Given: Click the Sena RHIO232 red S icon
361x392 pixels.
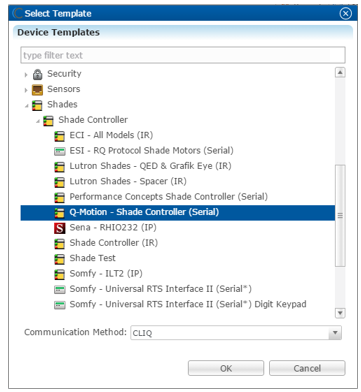Looking at the screenshot, I should [60, 228].
